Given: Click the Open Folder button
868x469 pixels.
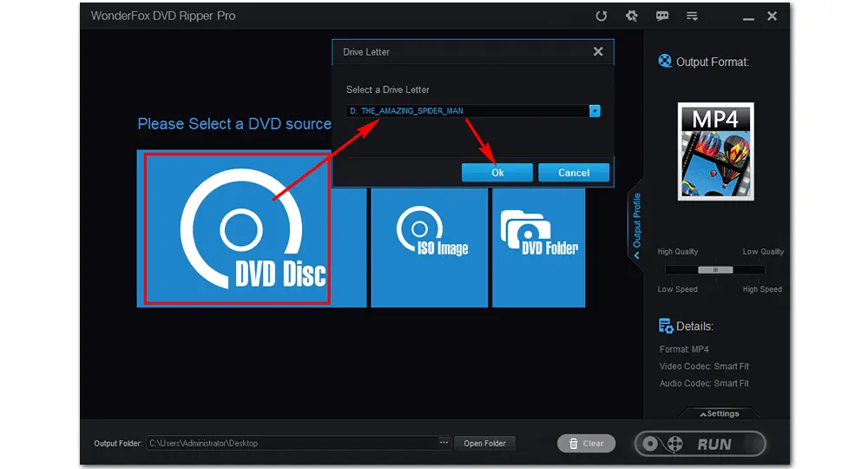Looking at the screenshot, I should tap(484, 443).
